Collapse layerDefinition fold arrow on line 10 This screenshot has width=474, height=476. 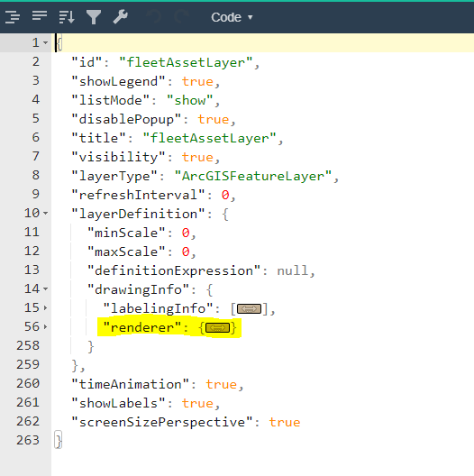pyautogui.click(x=46, y=213)
